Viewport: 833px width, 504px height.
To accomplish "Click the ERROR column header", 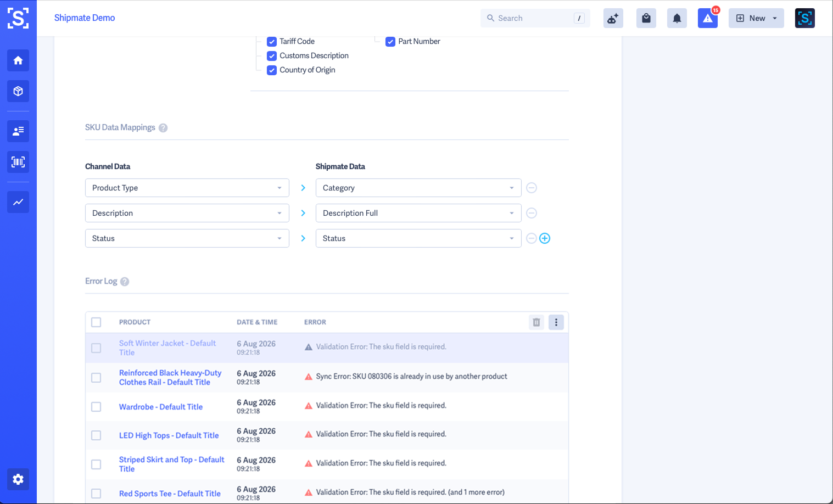I will 315,322.
